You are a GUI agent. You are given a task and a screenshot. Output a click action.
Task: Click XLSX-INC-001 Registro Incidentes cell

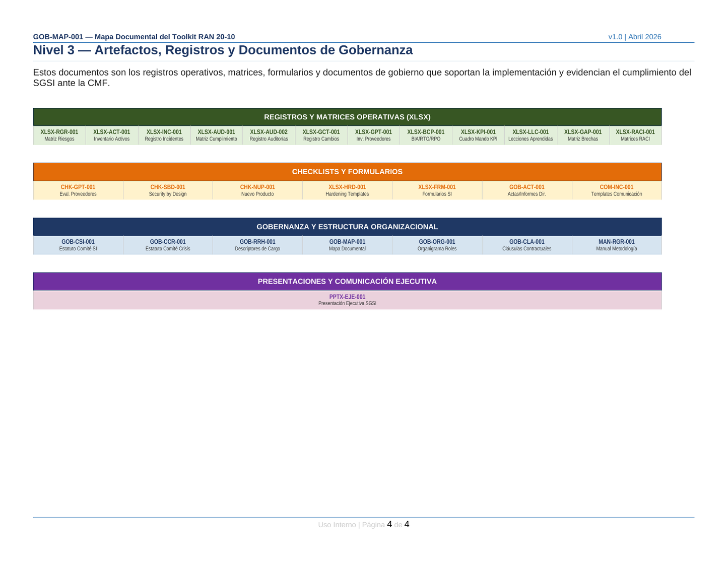click(164, 135)
